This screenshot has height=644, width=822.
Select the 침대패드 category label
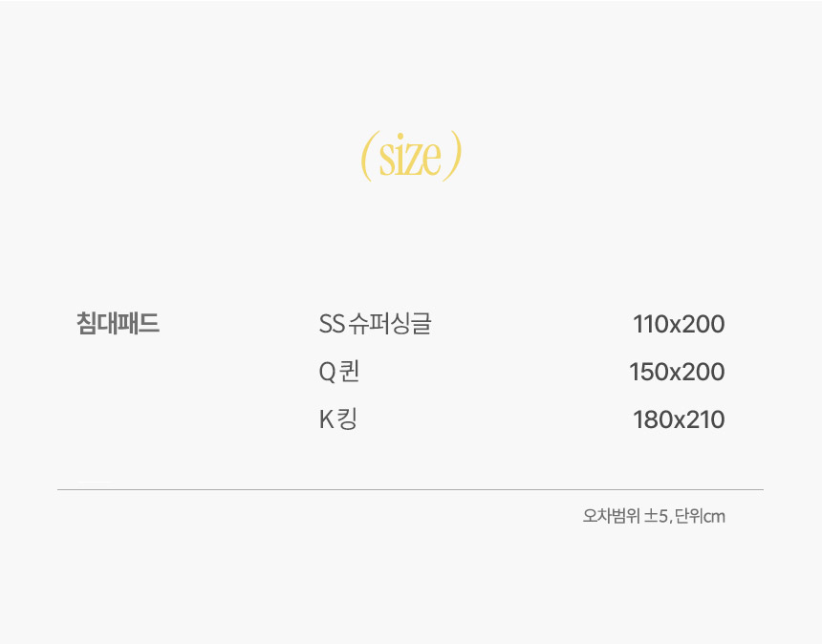118,323
